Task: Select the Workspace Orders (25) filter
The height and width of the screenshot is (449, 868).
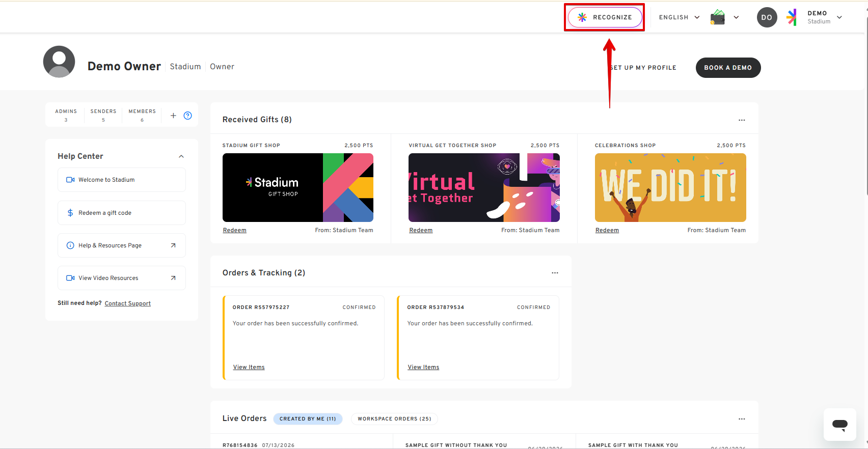Action: point(394,419)
